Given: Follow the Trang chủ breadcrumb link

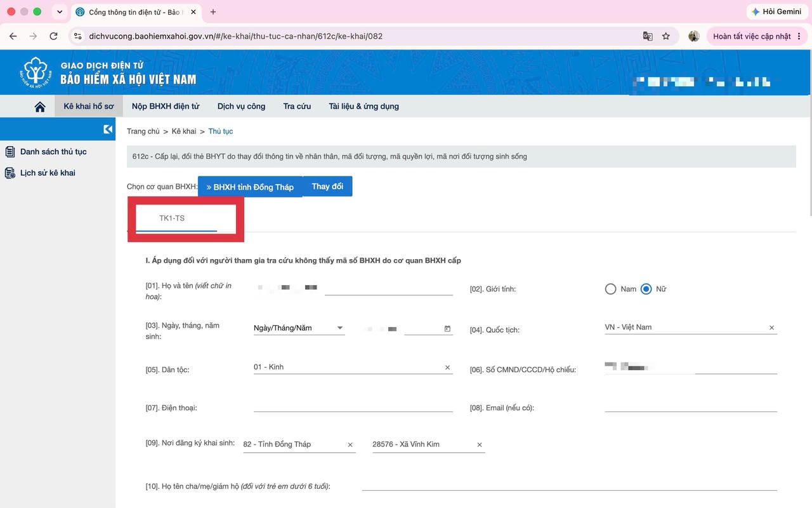Looking at the screenshot, I should (x=143, y=131).
